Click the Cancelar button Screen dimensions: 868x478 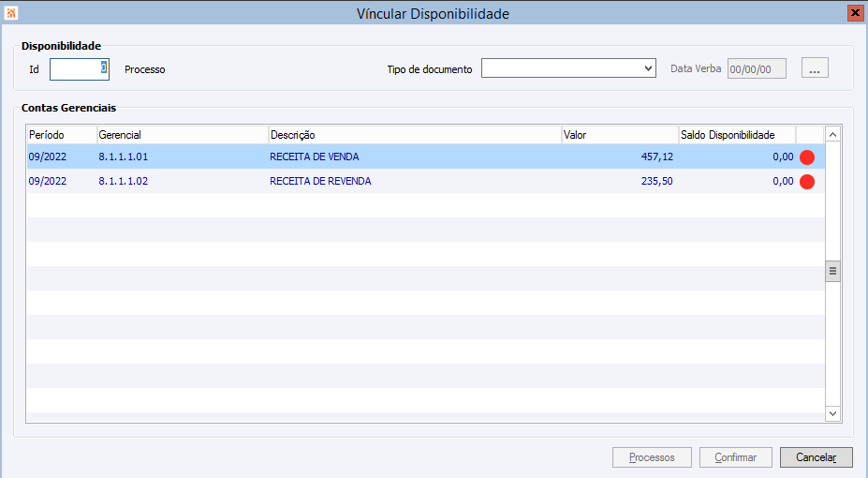[x=817, y=457]
